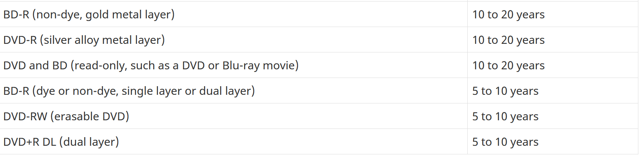The height and width of the screenshot is (160, 644).
Task: Select the 10 to 20 years read-only disc value
Action: (508, 66)
